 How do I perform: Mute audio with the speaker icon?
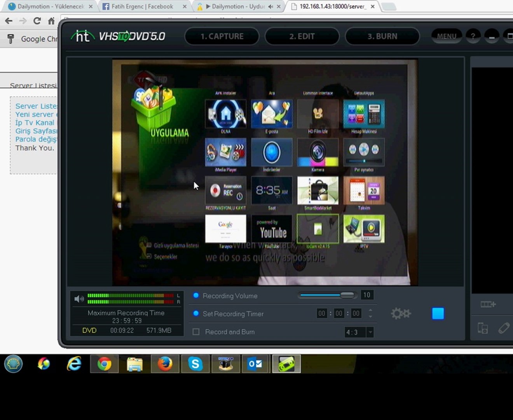(x=79, y=299)
